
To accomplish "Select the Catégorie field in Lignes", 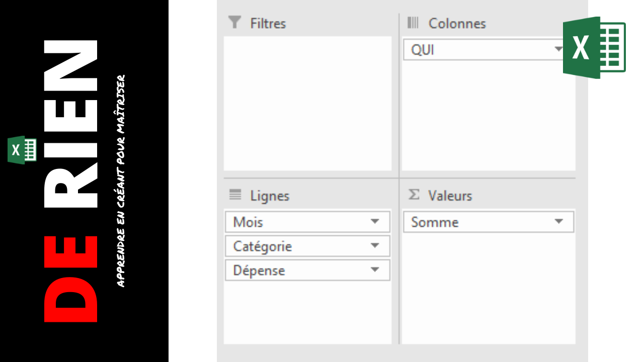I will [307, 246].
